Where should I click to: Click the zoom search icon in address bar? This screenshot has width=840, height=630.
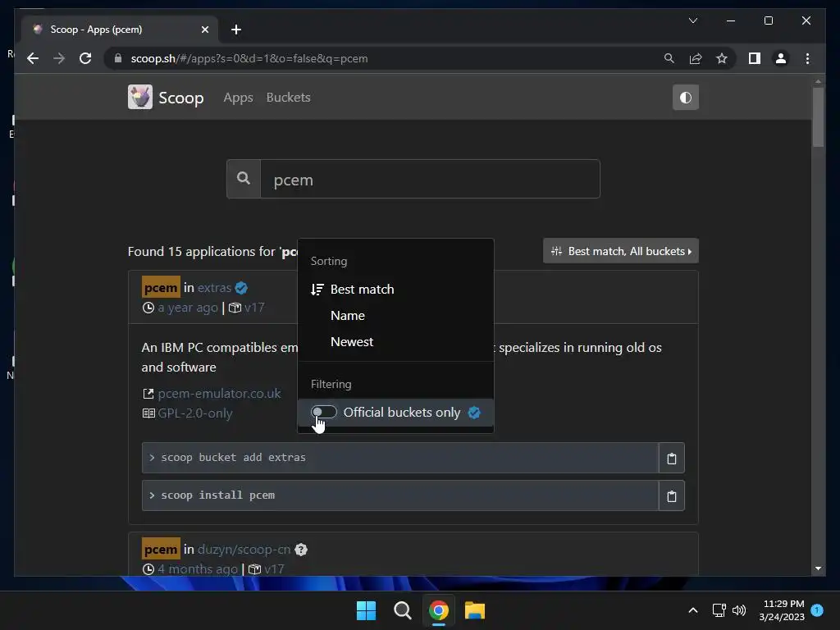pos(669,58)
